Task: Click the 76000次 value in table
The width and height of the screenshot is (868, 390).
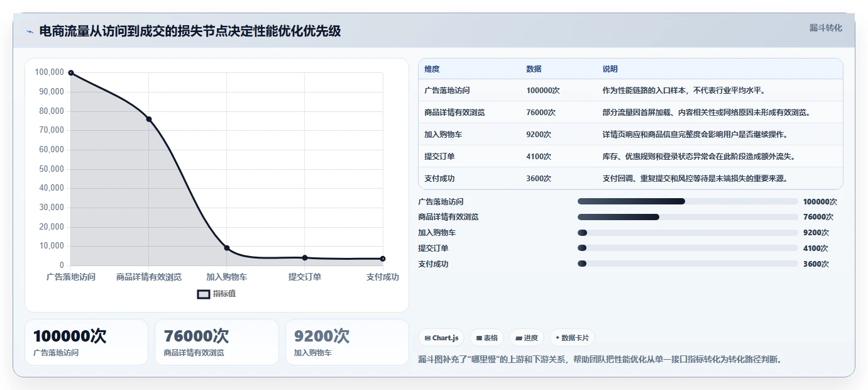Action: point(541,113)
